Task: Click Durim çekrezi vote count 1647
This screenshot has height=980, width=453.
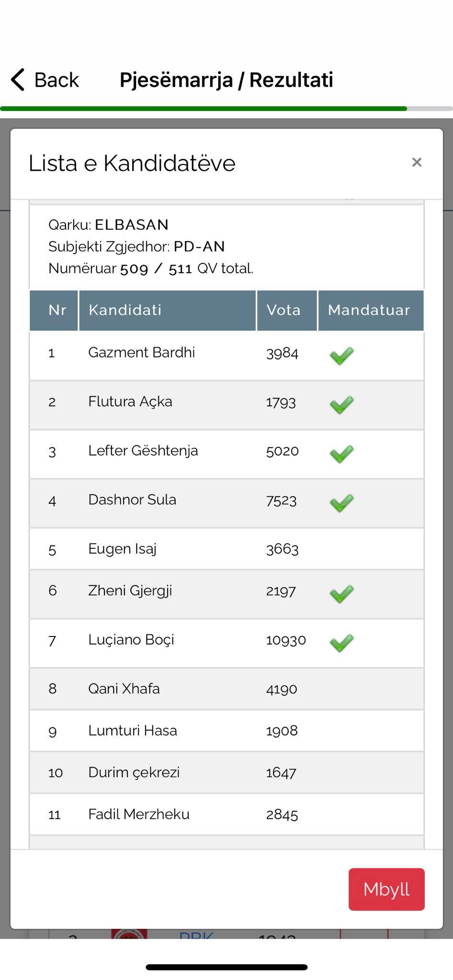Action: (281, 773)
